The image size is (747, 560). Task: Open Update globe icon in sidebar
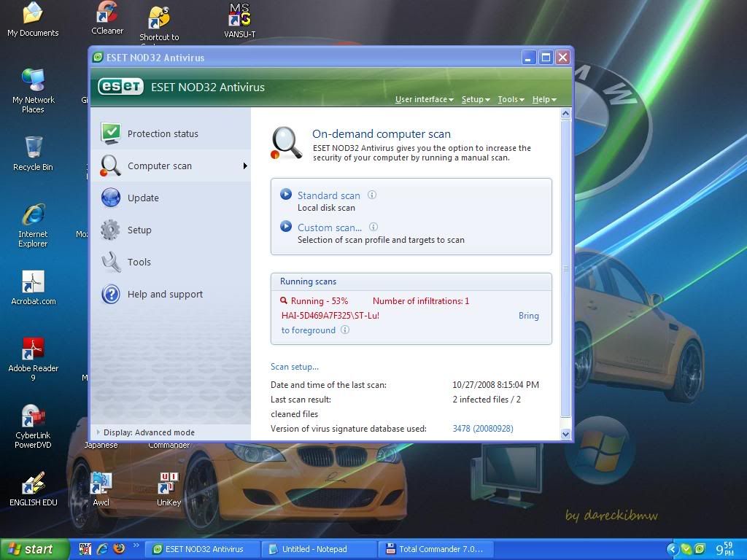pos(111,198)
